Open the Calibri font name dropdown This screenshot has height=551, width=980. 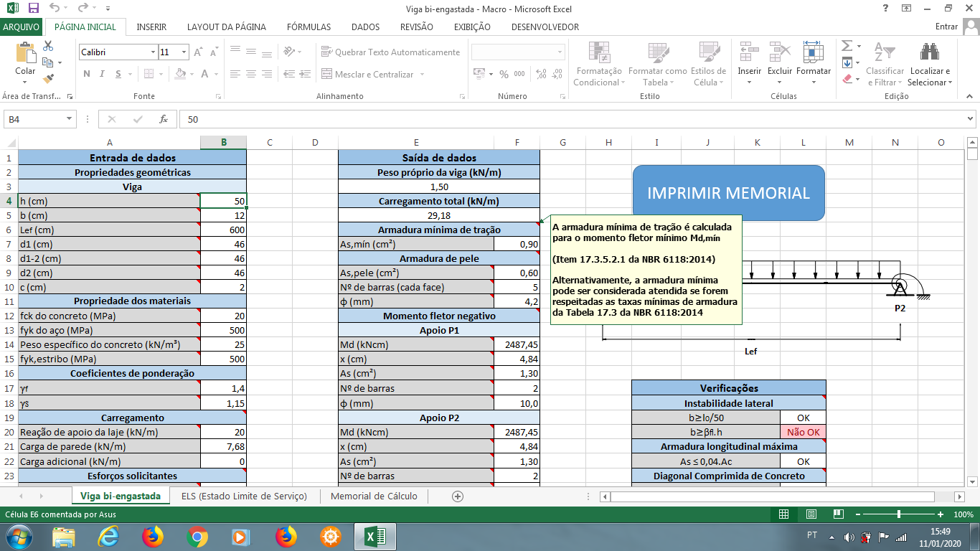(x=153, y=52)
